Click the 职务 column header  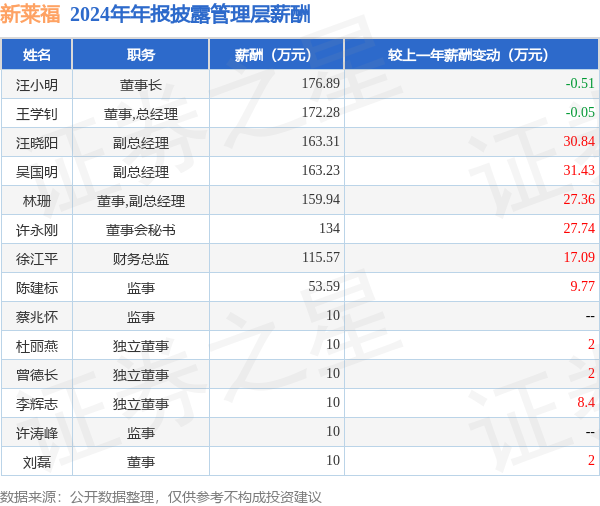(x=141, y=54)
